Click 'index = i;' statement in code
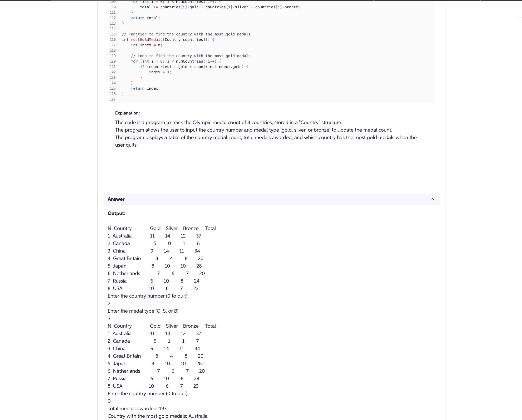Screen dimensions: 522x420 (x=160, y=72)
